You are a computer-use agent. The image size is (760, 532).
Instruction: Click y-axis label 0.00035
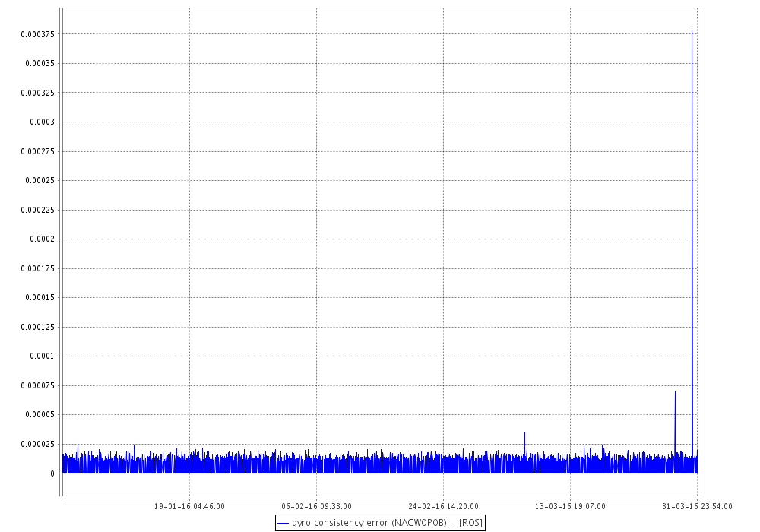[x=40, y=64]
